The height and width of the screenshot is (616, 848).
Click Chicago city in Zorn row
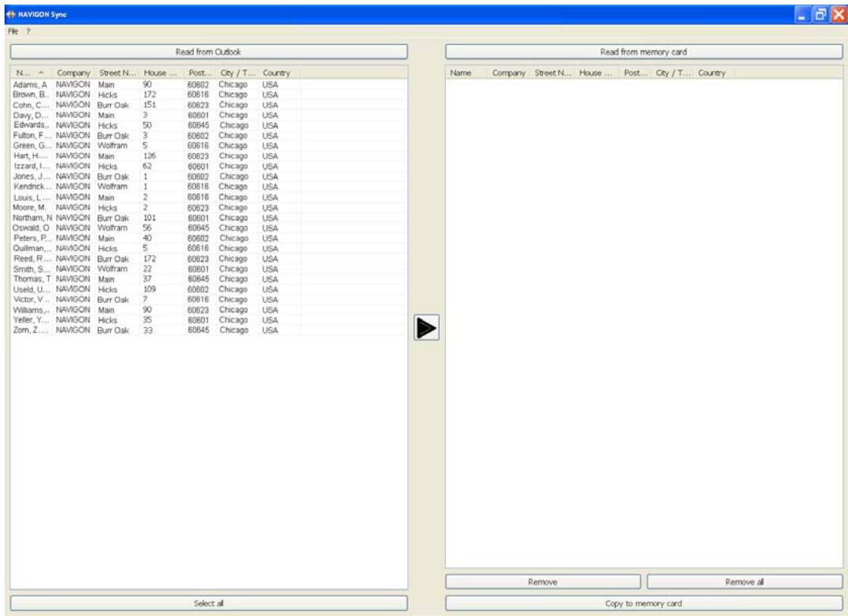[x=234, y=330]
